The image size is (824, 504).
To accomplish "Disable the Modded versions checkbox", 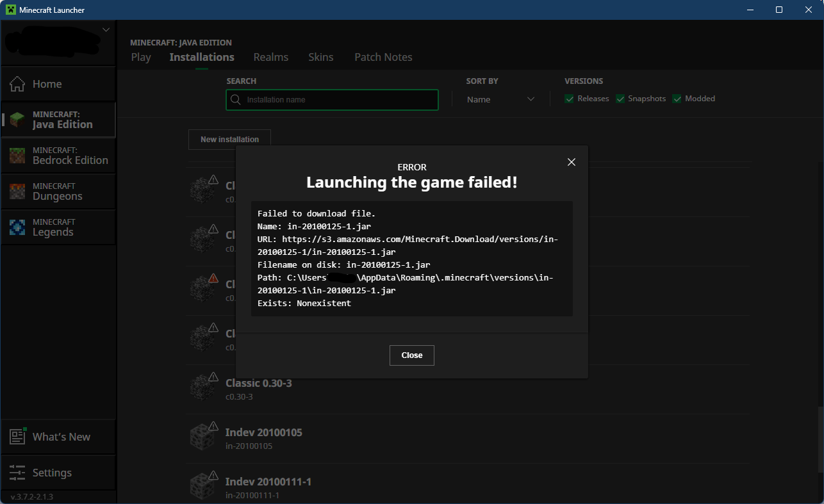I will [x=677, y=99].
